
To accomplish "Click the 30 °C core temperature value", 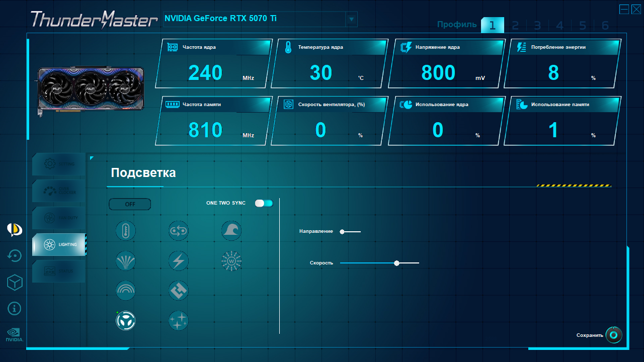I will click(x=321, y=73).
